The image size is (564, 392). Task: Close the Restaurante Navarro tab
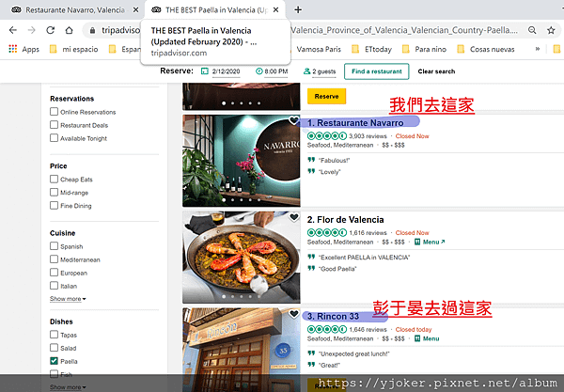click(x=135, y=9)
